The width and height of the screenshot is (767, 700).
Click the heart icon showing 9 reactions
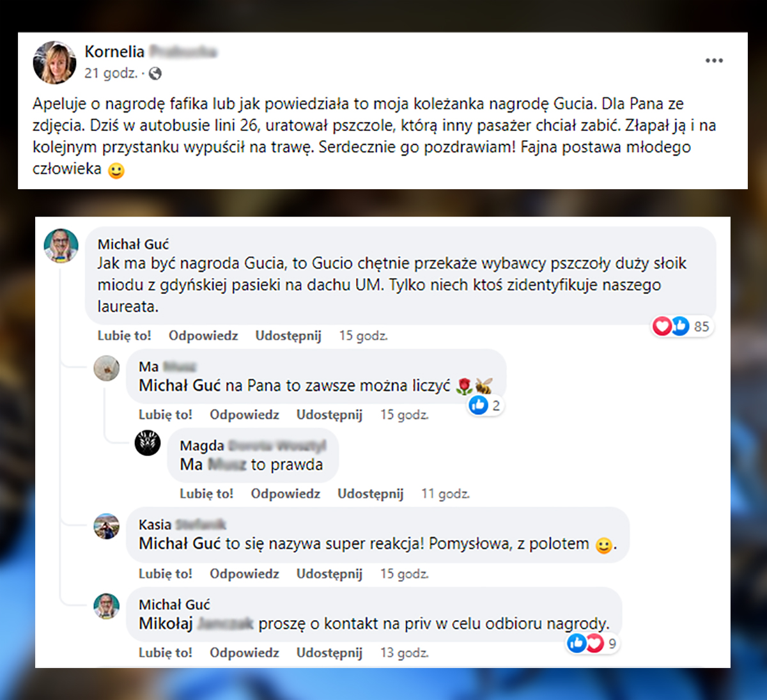coord(596,644)
